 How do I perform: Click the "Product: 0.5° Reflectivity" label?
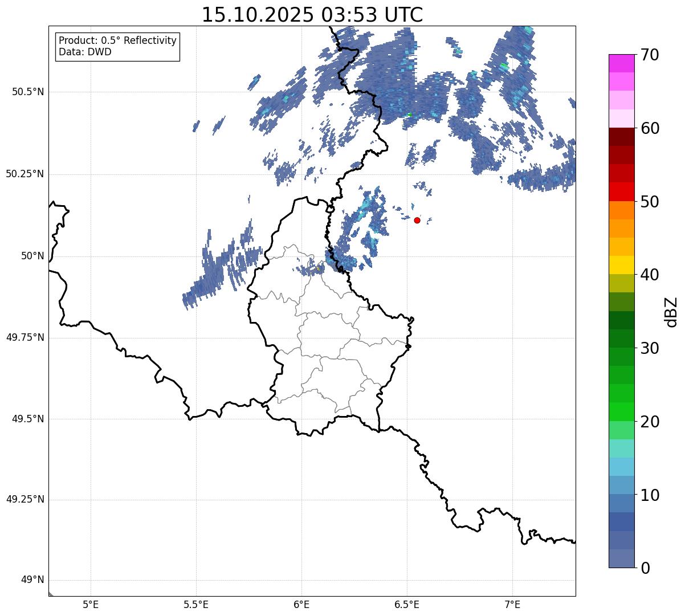(x=117, y=41)
